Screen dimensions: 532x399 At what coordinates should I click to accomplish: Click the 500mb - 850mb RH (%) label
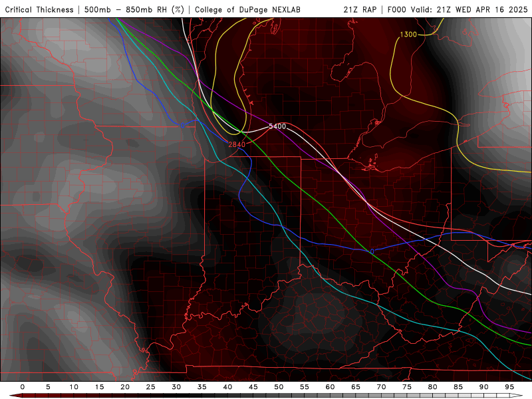(134, 9)
